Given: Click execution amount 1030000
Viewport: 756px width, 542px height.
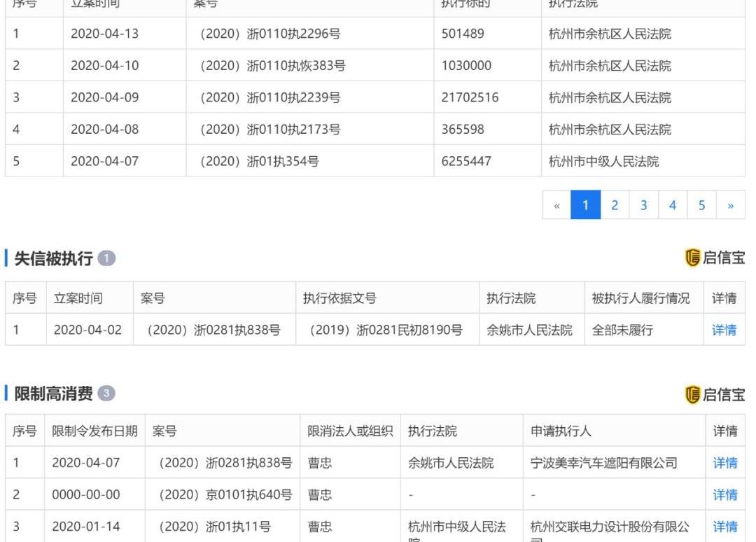Looking at the screenshot, I should tap(466, 66).
